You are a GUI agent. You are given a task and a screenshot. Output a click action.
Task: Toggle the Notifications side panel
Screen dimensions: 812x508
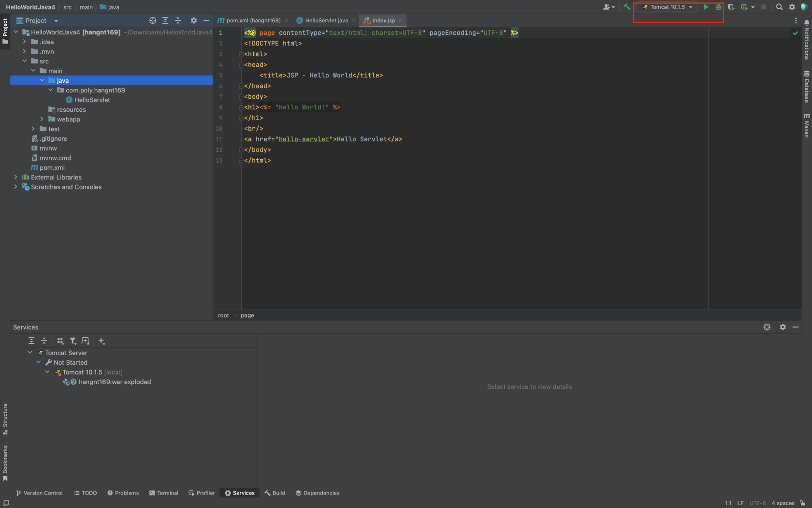coord(807,40)
